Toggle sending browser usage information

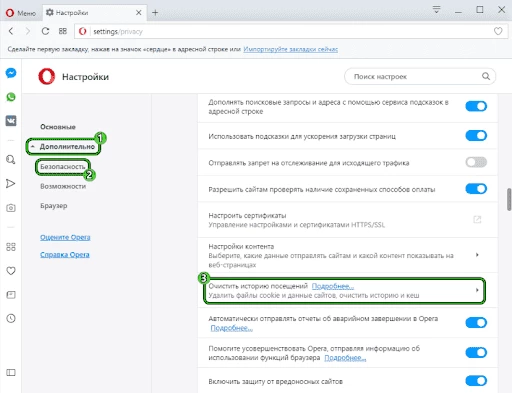click(476, 353)
